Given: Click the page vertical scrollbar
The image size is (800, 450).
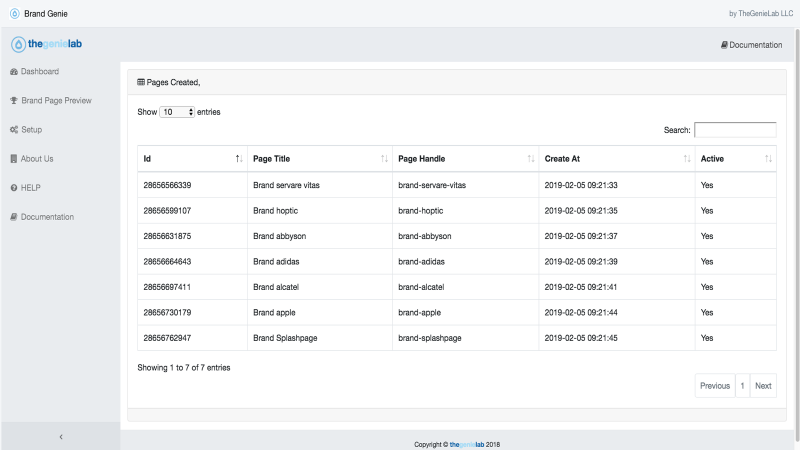Looking at the screenshot, I should tap(797, 235).
